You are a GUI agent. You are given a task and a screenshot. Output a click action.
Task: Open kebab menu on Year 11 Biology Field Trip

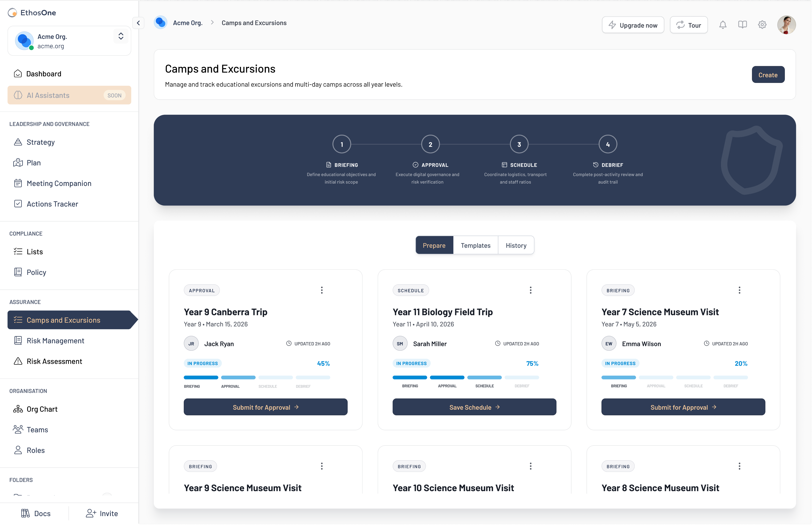(530, 290)
